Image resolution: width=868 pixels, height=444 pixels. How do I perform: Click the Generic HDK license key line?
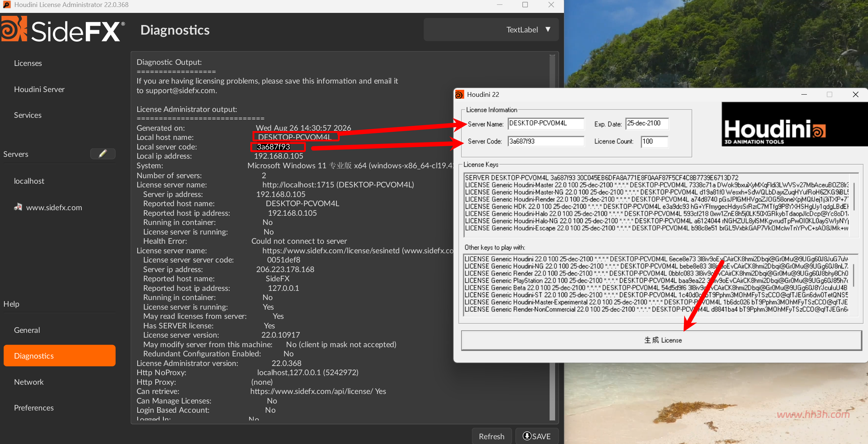coord(657,207)
